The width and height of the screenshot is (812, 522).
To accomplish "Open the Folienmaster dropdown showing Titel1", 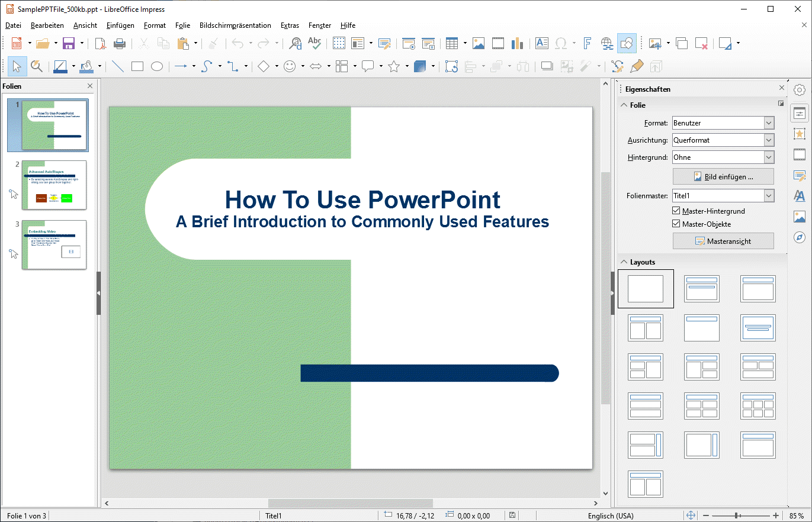I will coord(723,196).
